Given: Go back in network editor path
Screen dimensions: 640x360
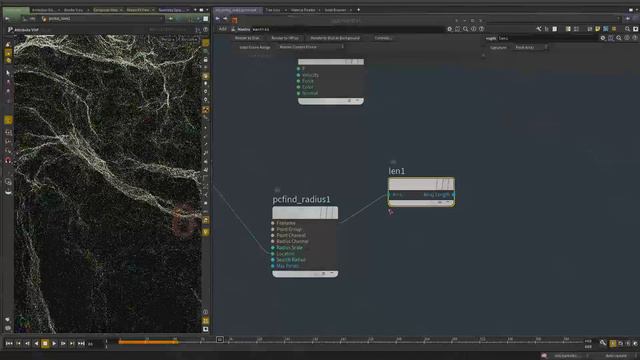Looking at the screenshot, I should pos(217,19).
